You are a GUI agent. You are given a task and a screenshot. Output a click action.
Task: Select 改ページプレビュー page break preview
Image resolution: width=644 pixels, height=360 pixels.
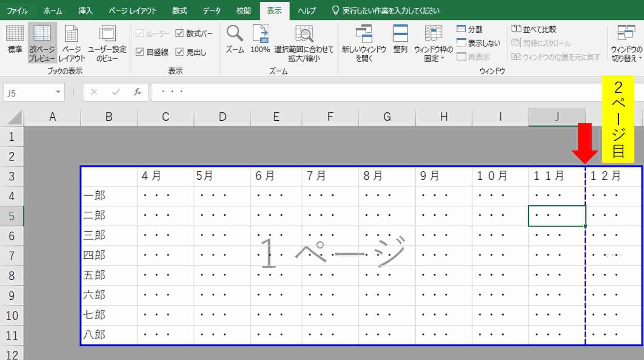click(x=42, y=43)
